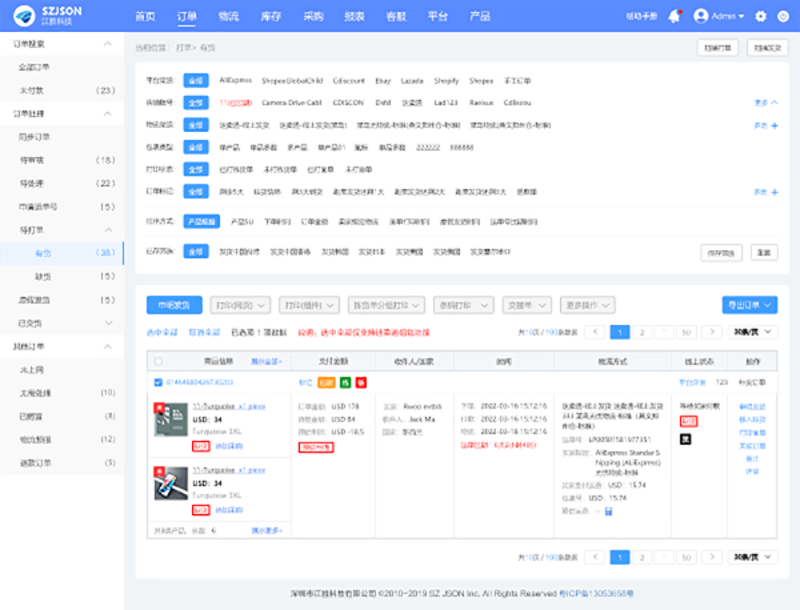Go to page 50 in the bottom pagination
This screenshot has height=610, width=800.
click(686, 557)
